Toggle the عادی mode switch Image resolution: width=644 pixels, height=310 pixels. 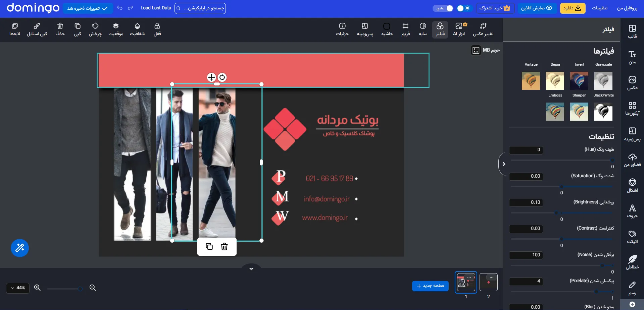(x=443, y=8)
